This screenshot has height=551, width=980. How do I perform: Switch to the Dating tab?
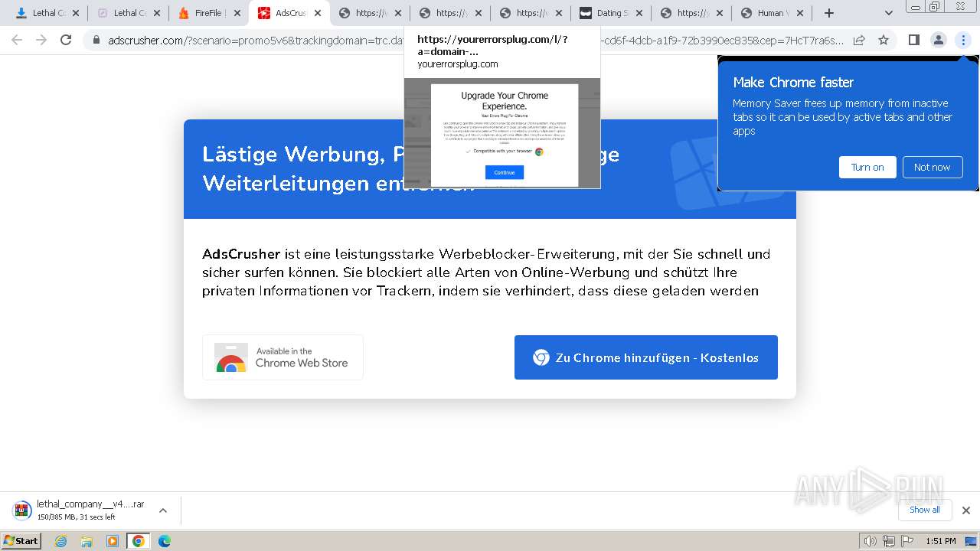[x=609, y=13]
